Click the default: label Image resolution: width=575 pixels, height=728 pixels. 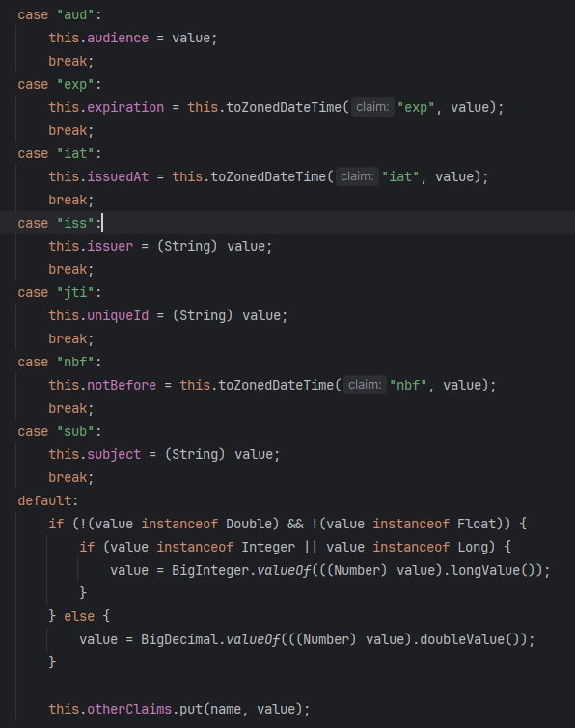point(48,501)
